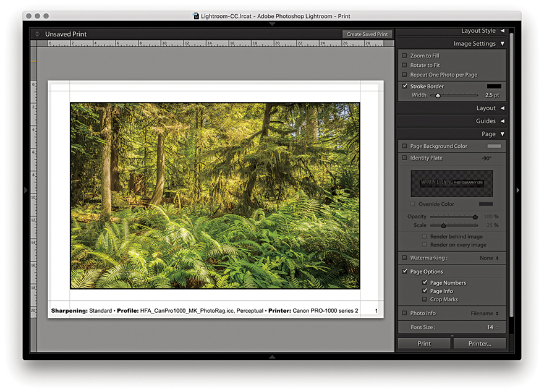Disable the Stroke Border checkbox
This screenshot has width=544, height=392.
[x=404, y=87]
